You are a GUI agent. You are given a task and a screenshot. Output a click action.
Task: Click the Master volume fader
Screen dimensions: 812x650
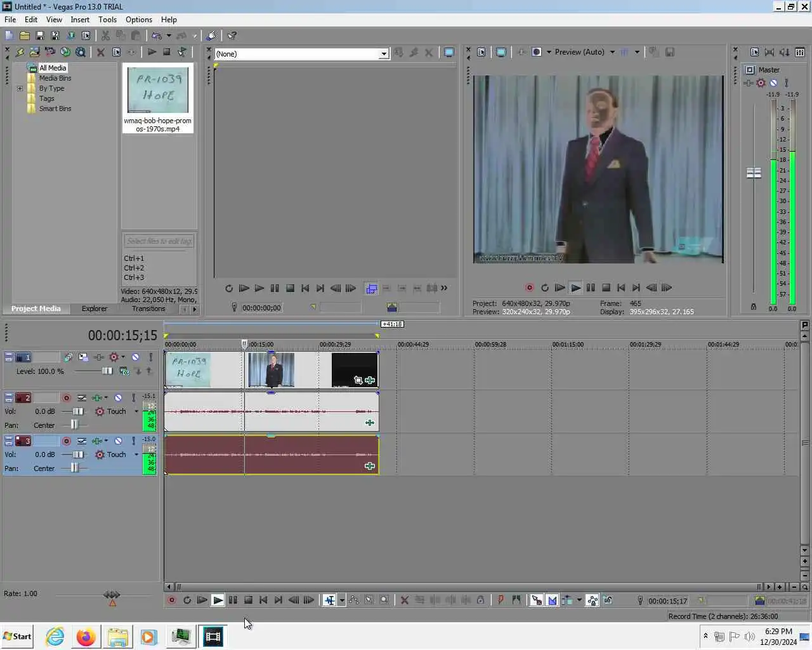[x=754, y=173]
